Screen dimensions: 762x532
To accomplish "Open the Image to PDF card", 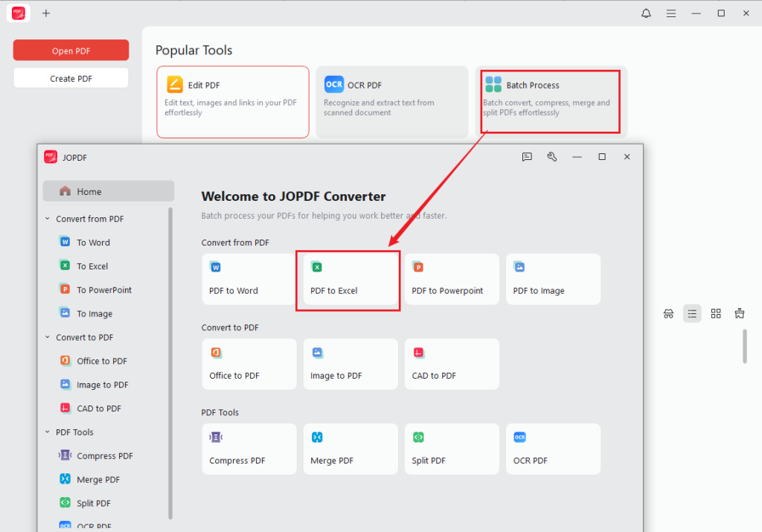I will (x=350, y=364).
